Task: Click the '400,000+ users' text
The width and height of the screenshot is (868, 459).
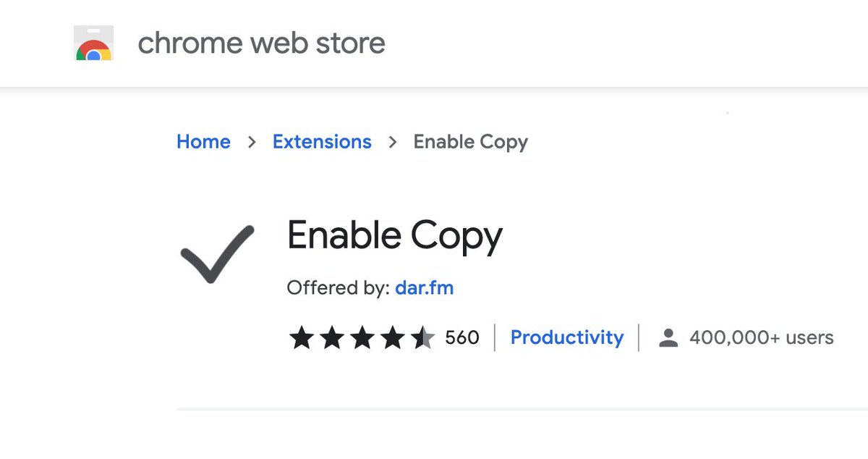Action: pos(761,338)
